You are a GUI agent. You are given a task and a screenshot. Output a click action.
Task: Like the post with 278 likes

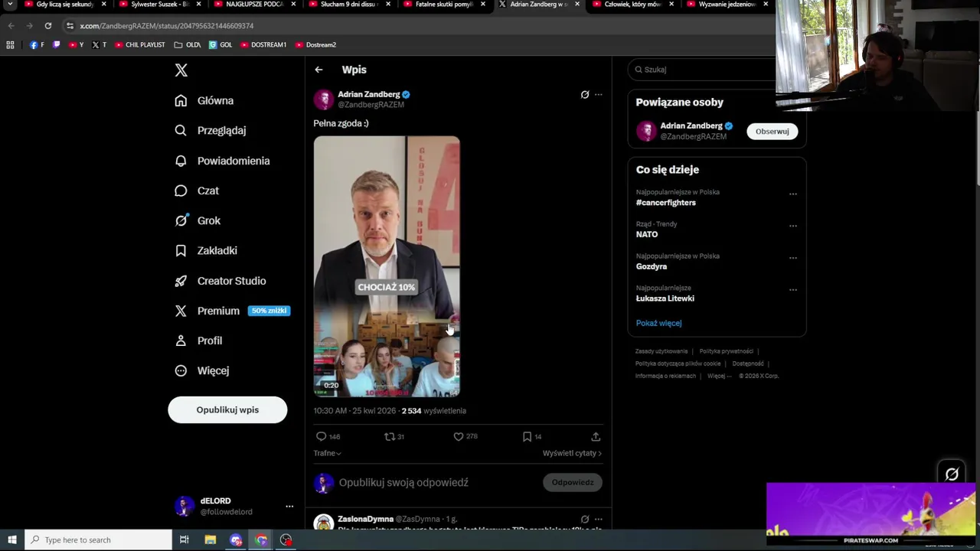pyautogui.click(x=459, y=436)
